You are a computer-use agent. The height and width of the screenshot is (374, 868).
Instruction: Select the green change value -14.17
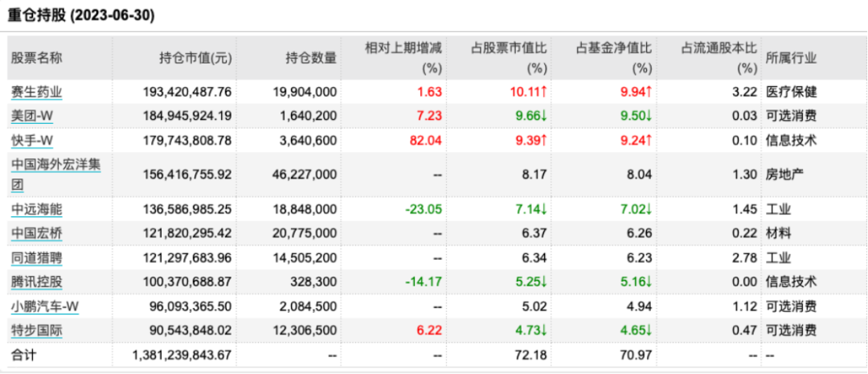(x=425, y=282)
